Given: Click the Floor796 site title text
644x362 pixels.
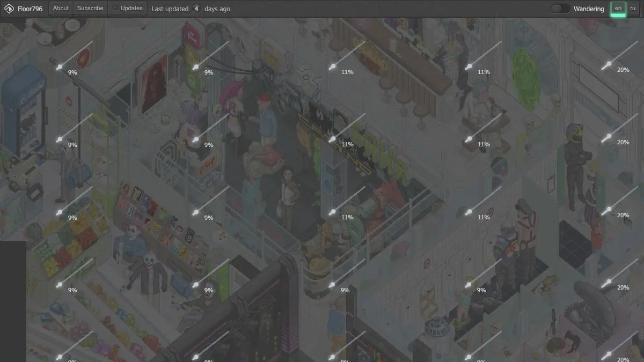Looking at the screenshot, I should coord(30,9).
